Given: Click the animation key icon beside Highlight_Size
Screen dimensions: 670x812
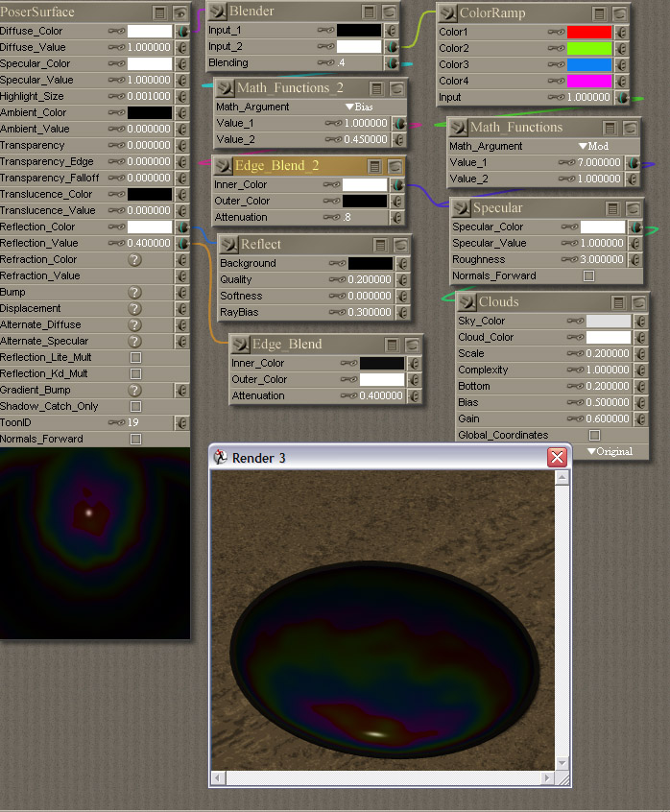Looking at the screenshot, I should point(116,97).
